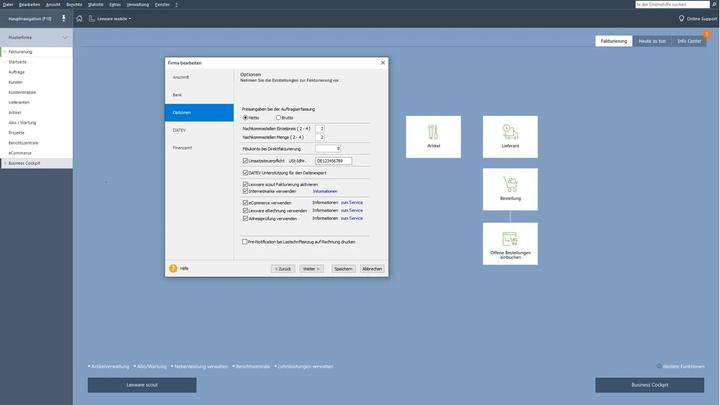This screenshot has height=405, width=720.
Task: Open the Datei menu
Action: pyautogui.click(x=8, y=4)
